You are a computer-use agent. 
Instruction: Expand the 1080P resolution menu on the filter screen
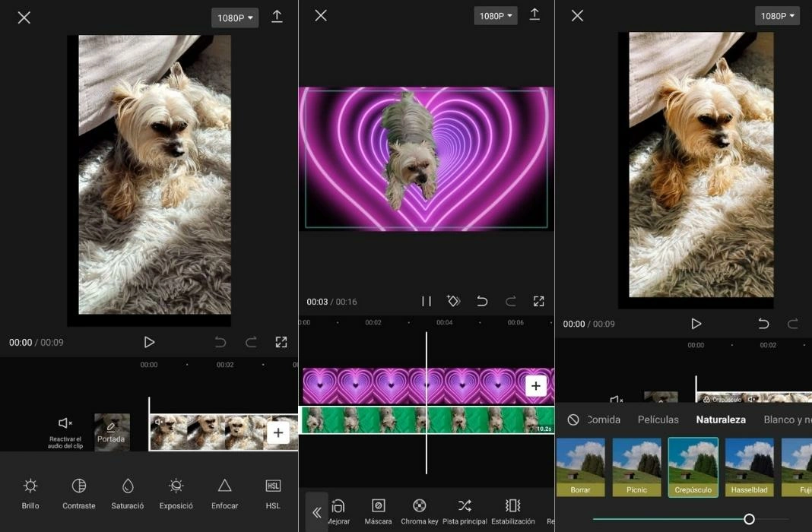coord(776,16)
